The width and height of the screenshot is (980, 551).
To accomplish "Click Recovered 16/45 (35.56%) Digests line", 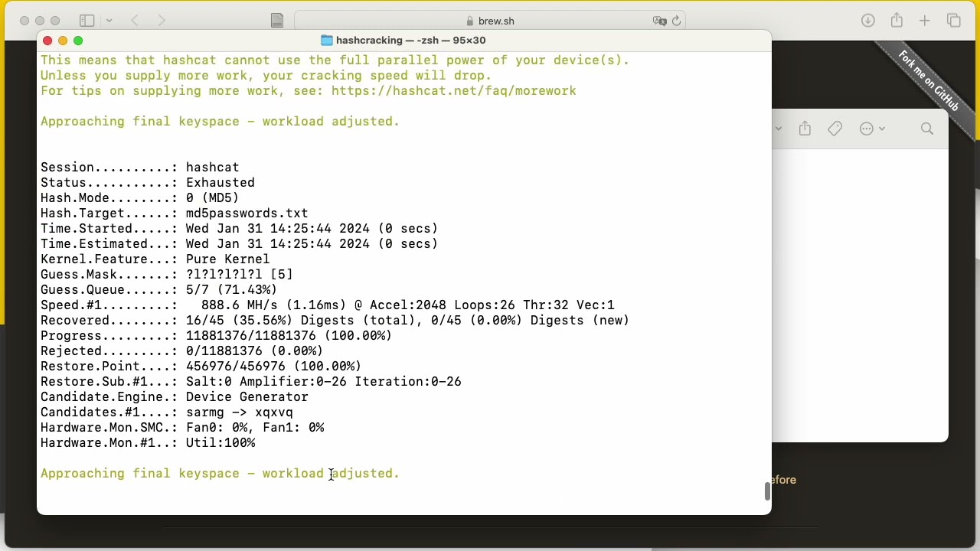I will click(335, 321).
